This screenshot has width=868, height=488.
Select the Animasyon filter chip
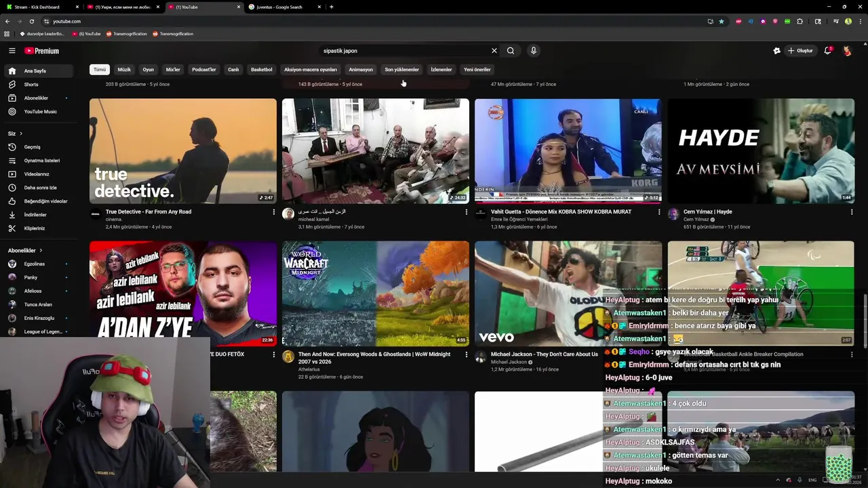[361, 70]
